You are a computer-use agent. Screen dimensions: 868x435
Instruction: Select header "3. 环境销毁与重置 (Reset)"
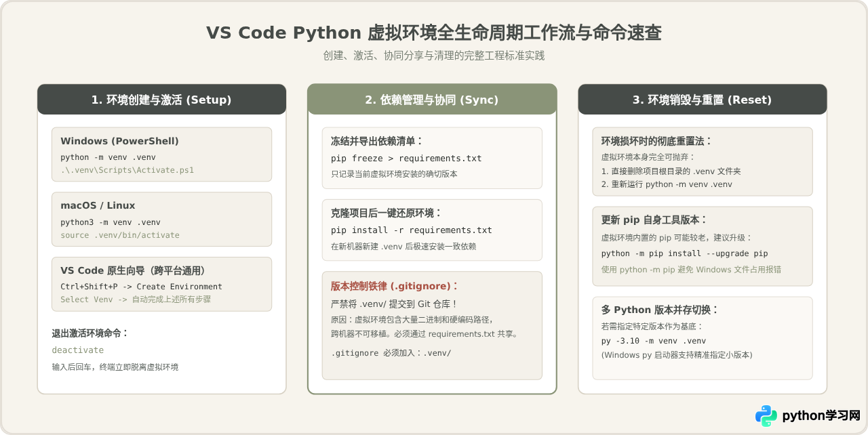[x=703, y=100]
